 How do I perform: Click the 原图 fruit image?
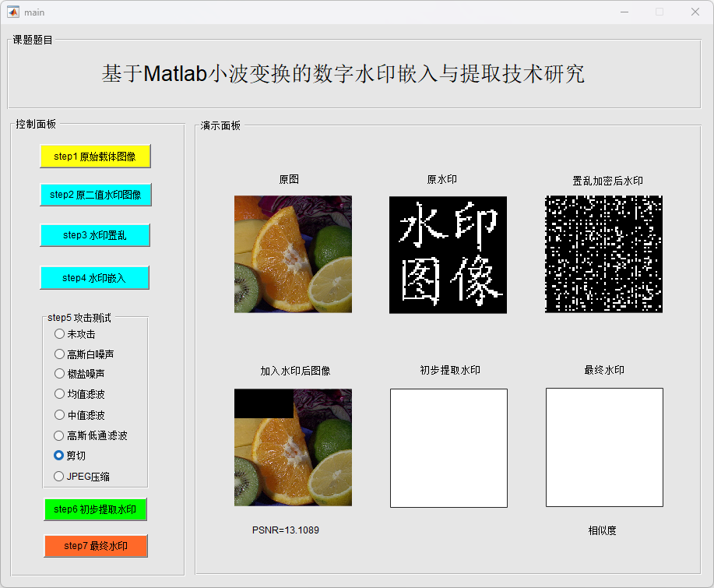click(293, 254)
